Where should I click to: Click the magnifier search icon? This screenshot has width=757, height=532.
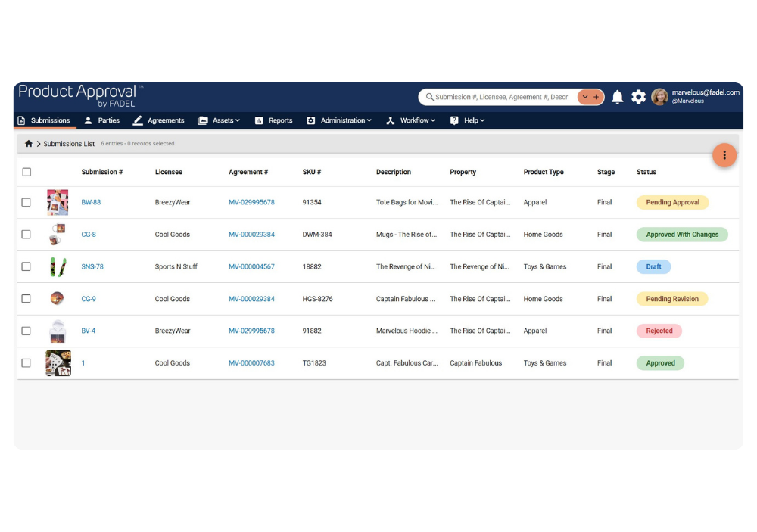[x=429, y=97]
